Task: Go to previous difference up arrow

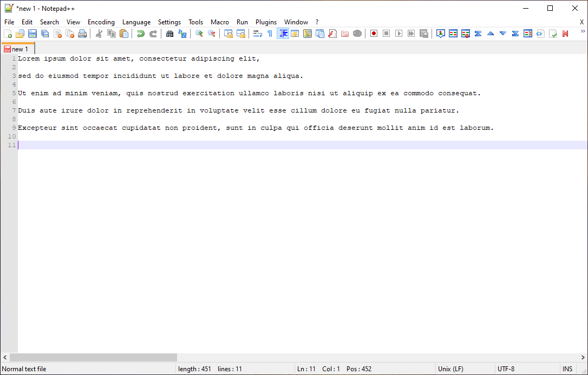Action: pos(491,34)
